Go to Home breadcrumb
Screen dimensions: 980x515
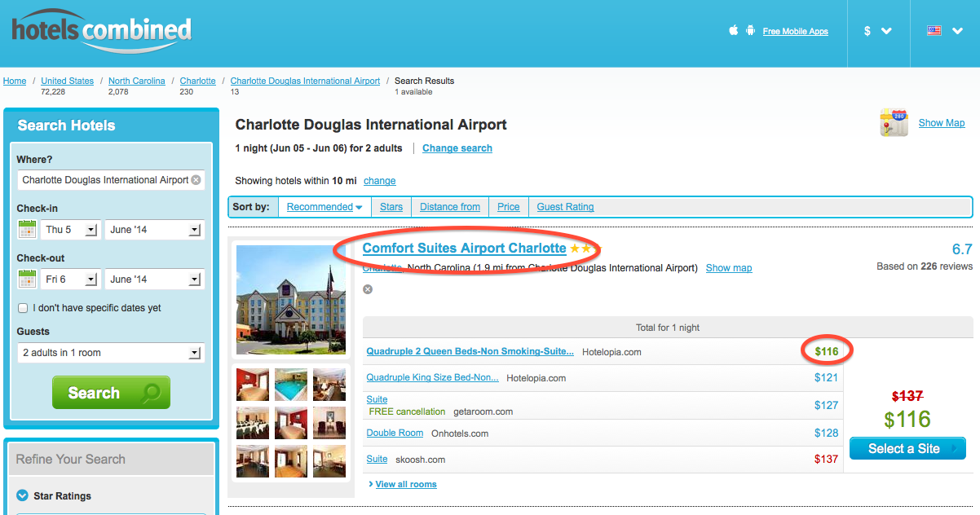[x=15, y=81]
